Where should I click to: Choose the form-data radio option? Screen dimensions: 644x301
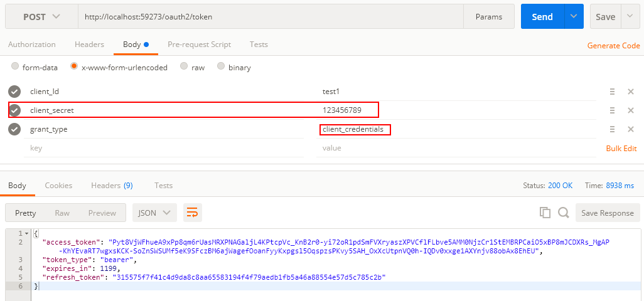point(35,67)
